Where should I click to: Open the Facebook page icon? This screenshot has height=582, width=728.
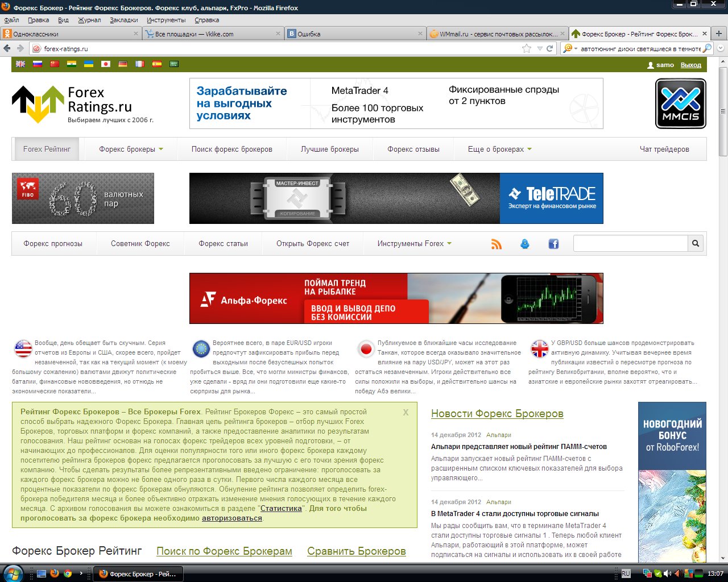553,244
